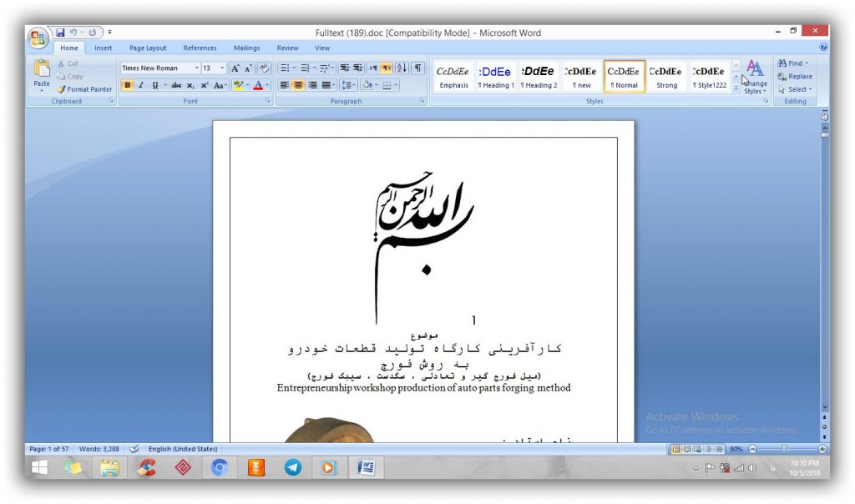Toggle center text alignment
The image size is (855, 504).
click(297, 85)
